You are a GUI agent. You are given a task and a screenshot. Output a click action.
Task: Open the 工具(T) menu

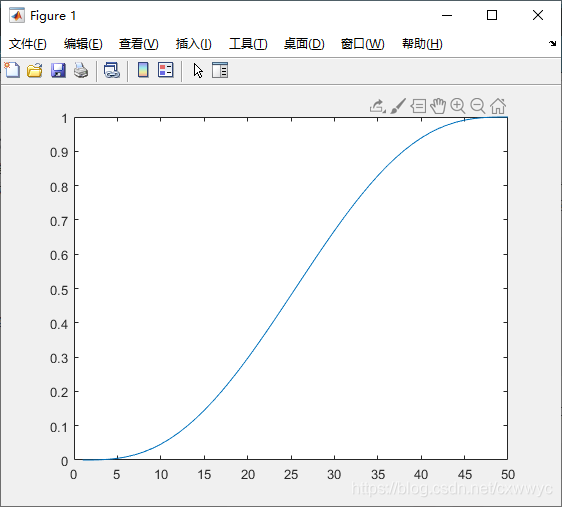tap(248, 44)
